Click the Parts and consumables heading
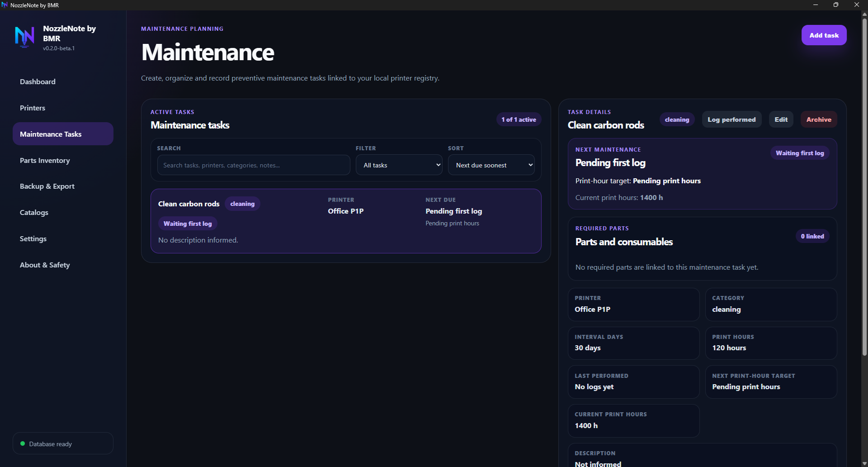The height and width of the screenshot is (467, 868). (624, 242)
